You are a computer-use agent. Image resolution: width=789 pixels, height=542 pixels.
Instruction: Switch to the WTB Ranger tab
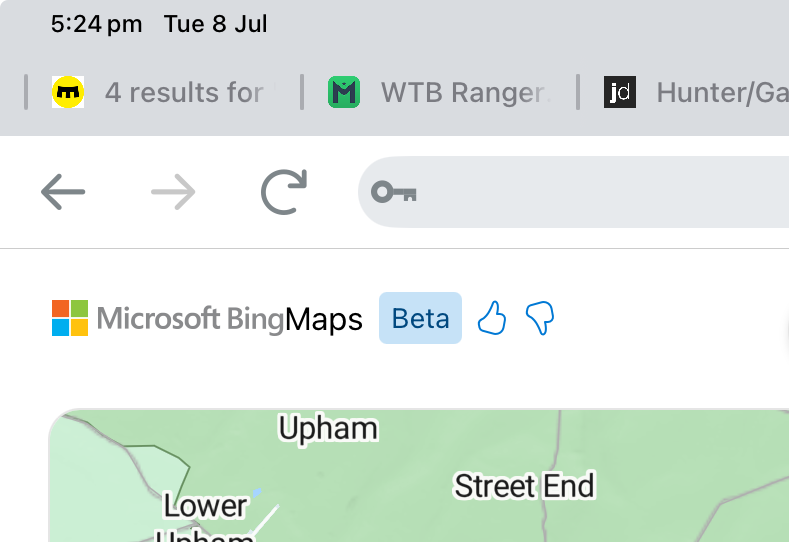[465, 93]
